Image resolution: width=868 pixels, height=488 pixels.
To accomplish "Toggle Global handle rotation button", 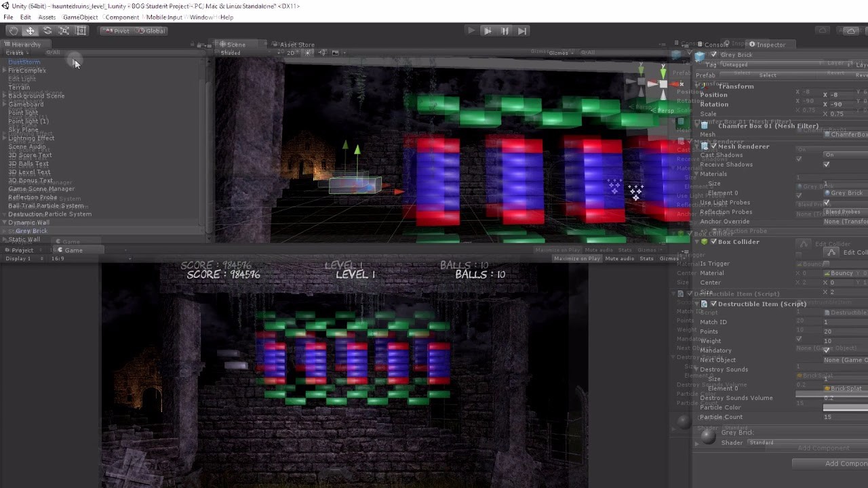I will pos(151,30).
